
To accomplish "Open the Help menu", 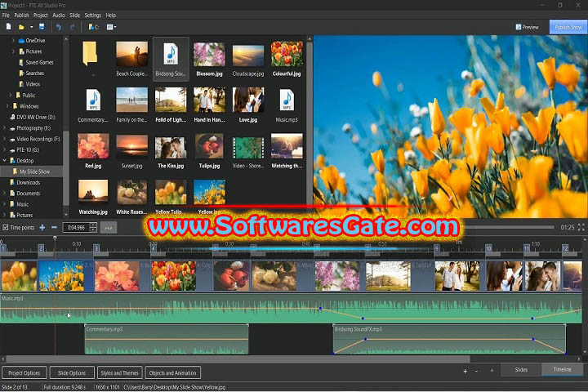I will [110, 15].
